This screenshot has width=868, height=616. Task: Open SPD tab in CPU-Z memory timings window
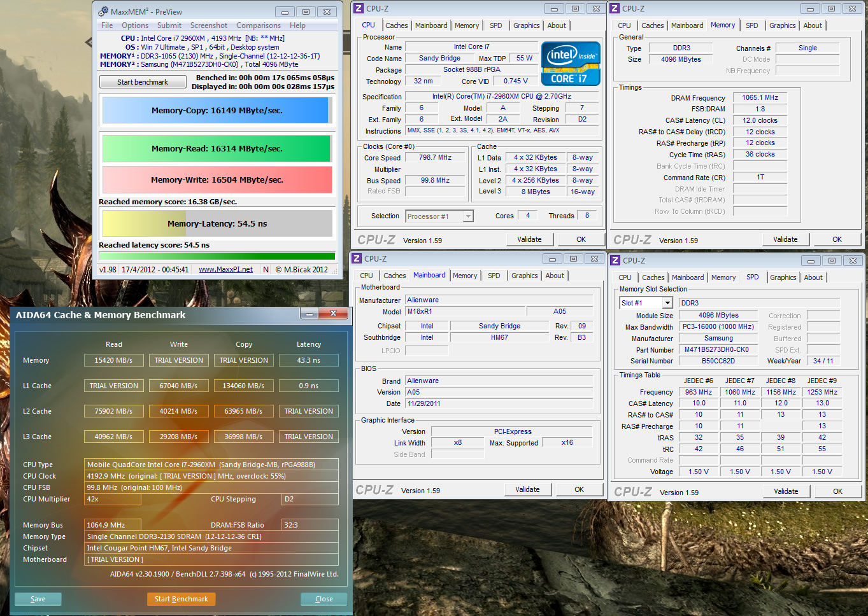tap(752, 25)
